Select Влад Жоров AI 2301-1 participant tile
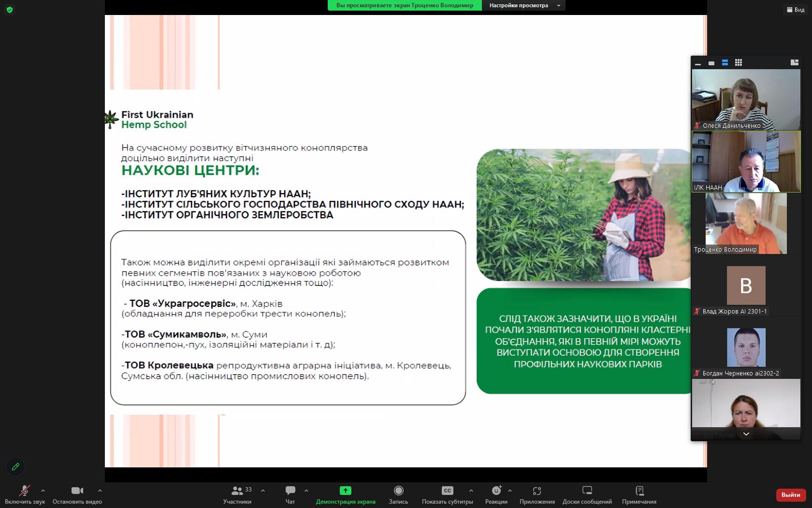This screenshot has height=508, width=812. [746, 285]
